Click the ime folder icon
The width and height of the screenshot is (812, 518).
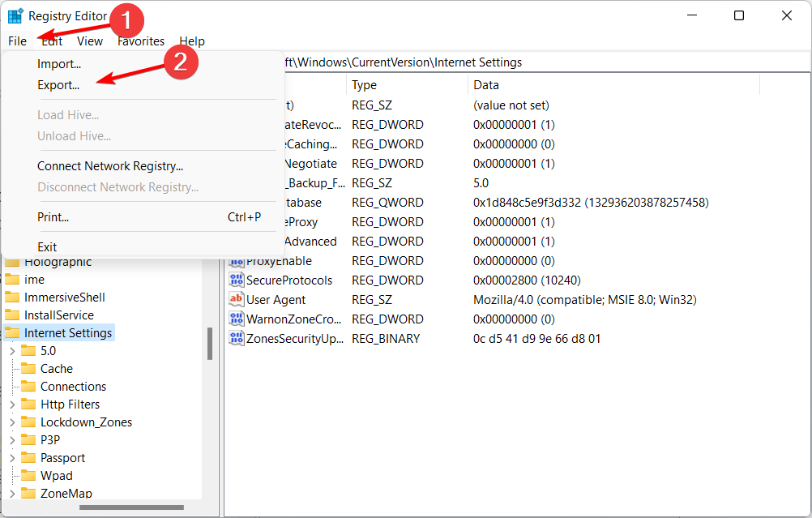pos(12,280)
